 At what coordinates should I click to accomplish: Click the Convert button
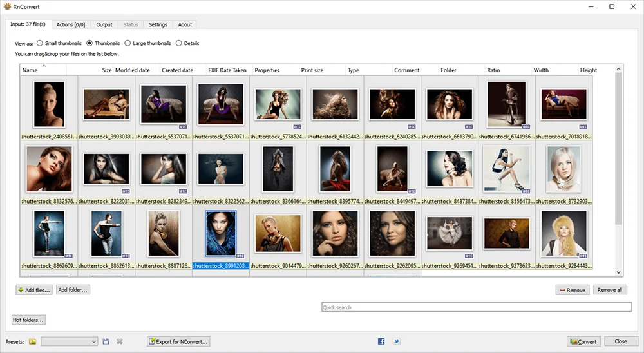pyautogui.click(x=582, y=341)
